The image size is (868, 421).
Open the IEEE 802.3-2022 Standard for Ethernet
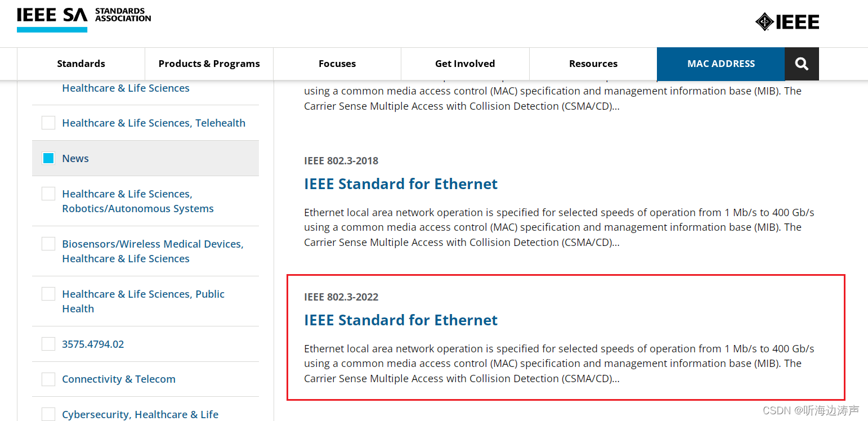point(400,320)
